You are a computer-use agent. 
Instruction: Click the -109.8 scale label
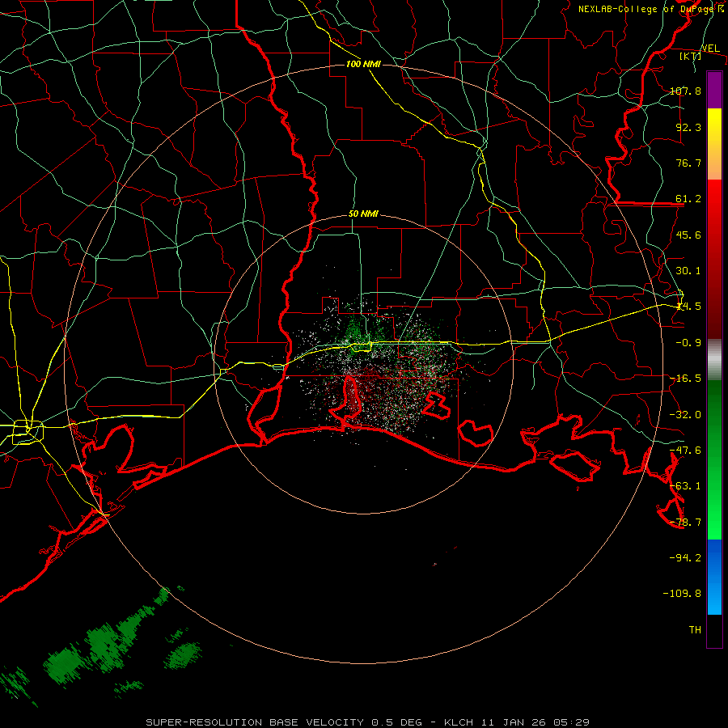pyautogui.click(x=682, y=594)
